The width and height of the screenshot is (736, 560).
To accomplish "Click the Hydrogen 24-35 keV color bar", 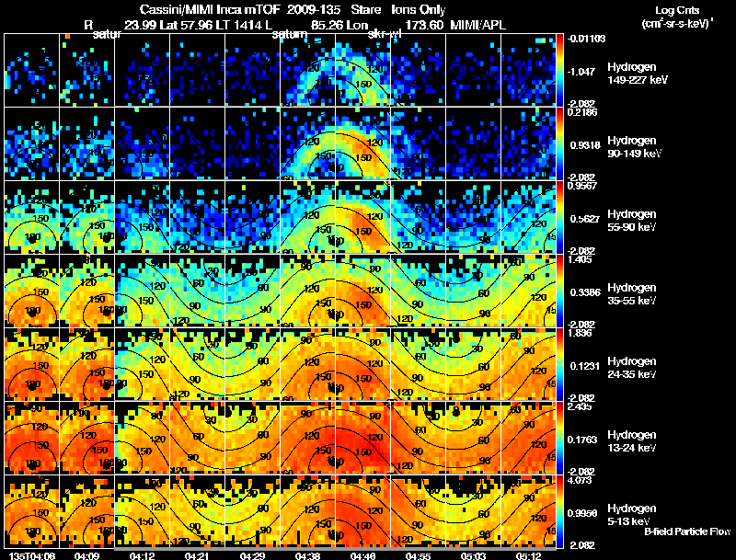I will tap(559, 365).
